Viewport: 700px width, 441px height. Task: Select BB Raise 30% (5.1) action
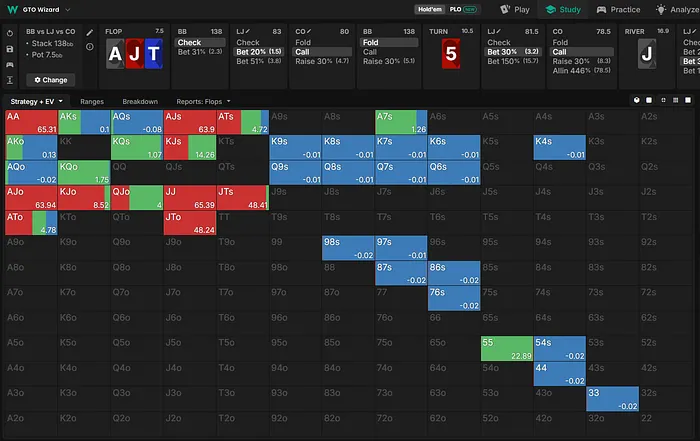(389, 61)
